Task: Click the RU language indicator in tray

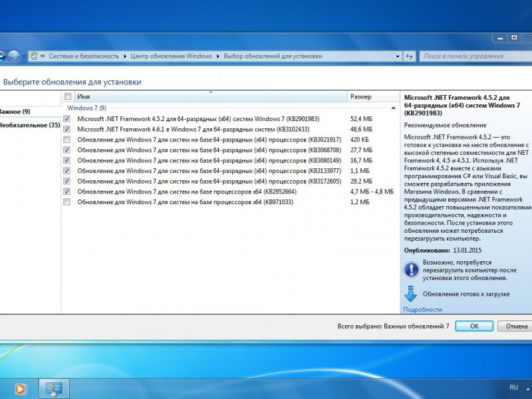Action: [x=513, y=388]
